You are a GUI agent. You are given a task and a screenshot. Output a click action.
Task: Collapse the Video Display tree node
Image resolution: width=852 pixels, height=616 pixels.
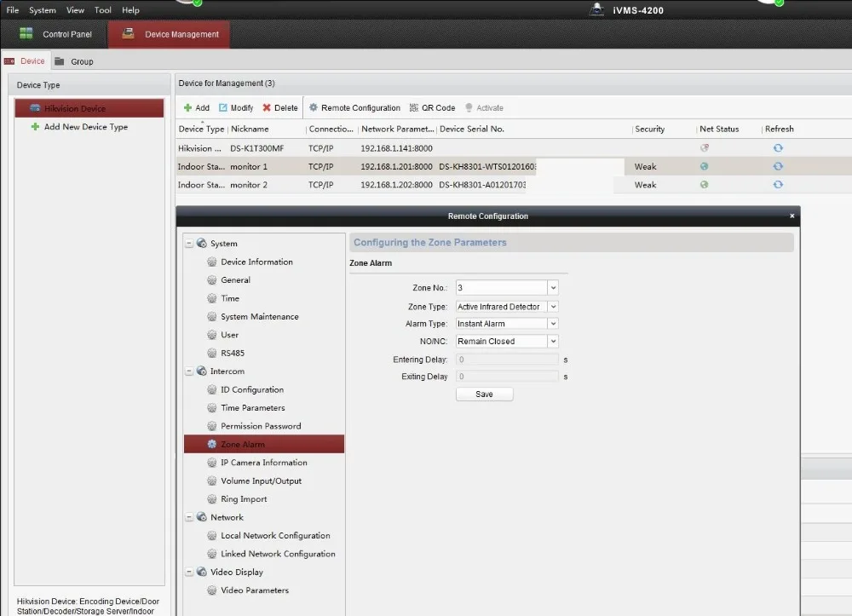coord(189,572)
